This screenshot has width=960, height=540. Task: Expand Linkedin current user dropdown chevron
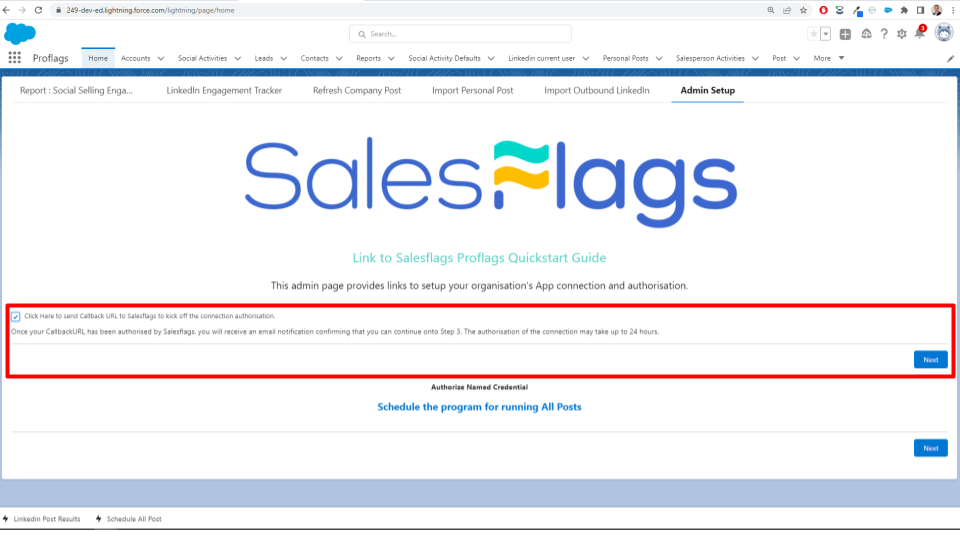[x=586, y=59]
